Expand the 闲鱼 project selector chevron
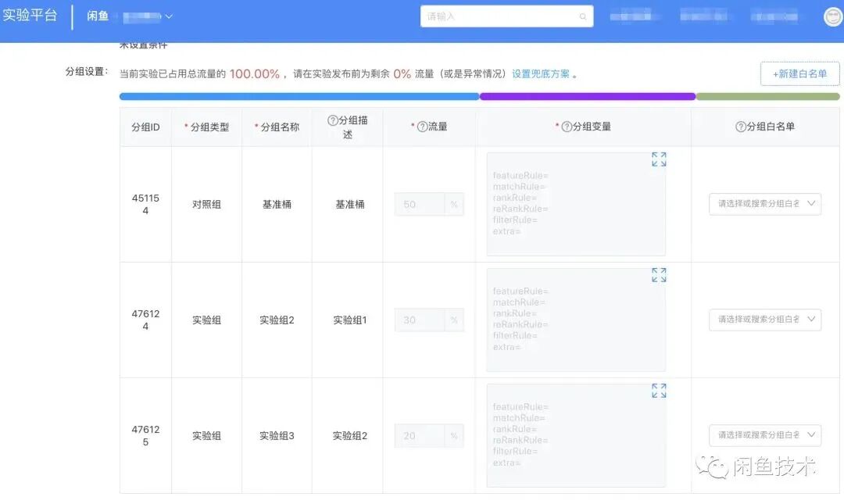 (169, 16)
